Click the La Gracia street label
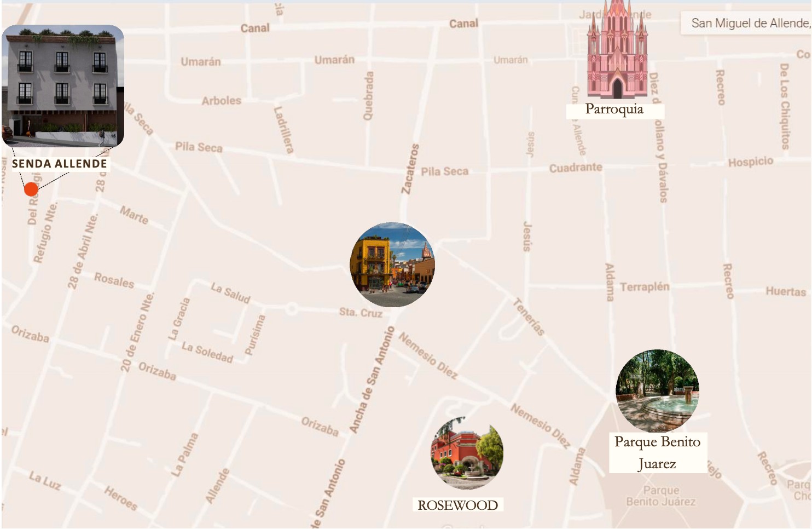 click(179, 319)
